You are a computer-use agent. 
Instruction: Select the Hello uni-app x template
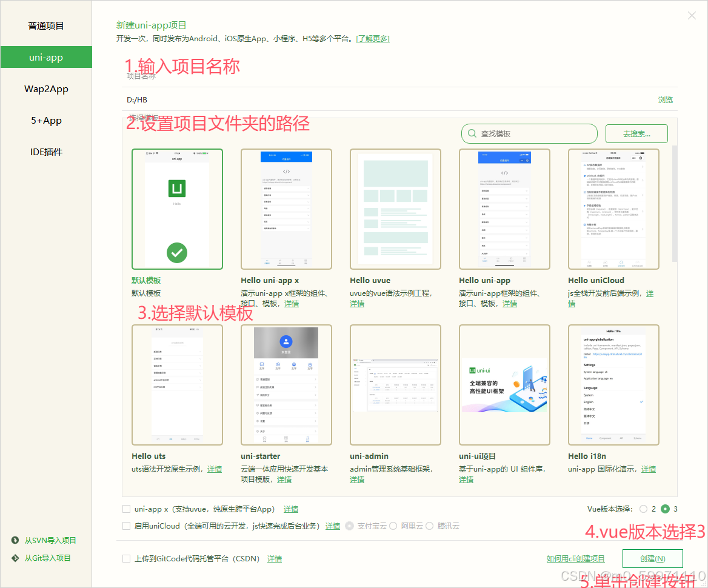[x=286, y=209]
